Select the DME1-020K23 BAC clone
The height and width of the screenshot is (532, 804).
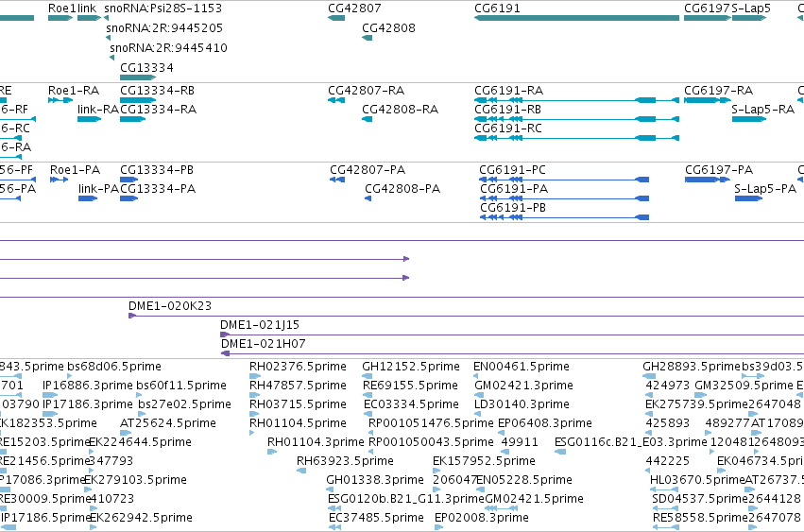pyautogui.click(x=466, y=316)
